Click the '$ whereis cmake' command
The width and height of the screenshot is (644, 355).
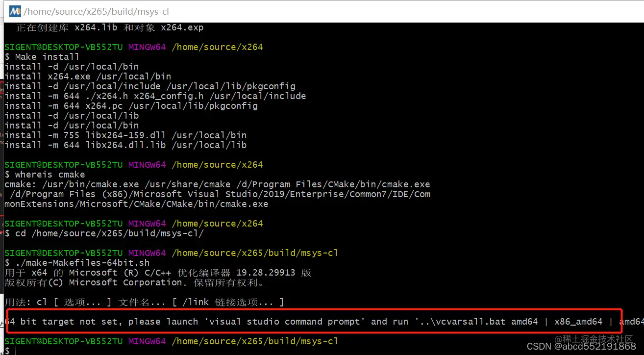45,175
